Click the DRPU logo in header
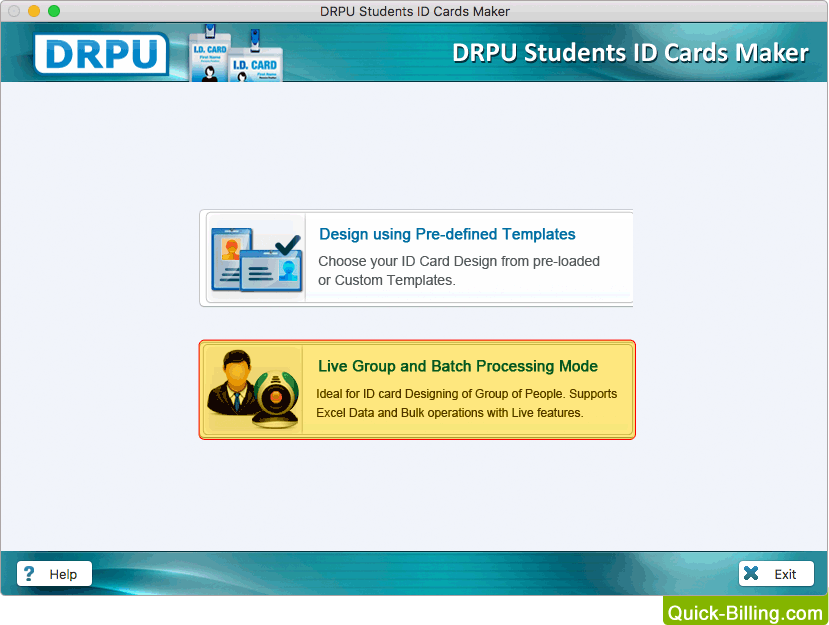 pyautogui.click(x=102, y=53)
